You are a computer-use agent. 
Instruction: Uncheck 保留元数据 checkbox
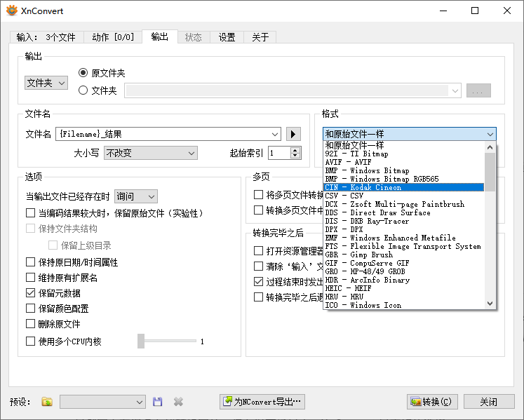pyautogui.click(x=30, y=293)
